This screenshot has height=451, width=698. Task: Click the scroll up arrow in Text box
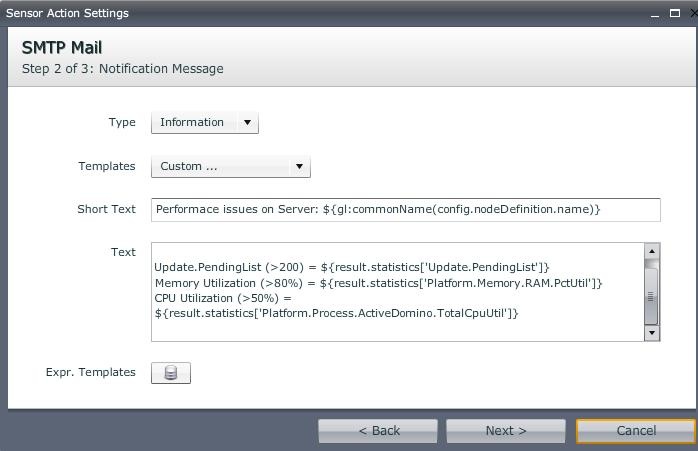[651, 251]
